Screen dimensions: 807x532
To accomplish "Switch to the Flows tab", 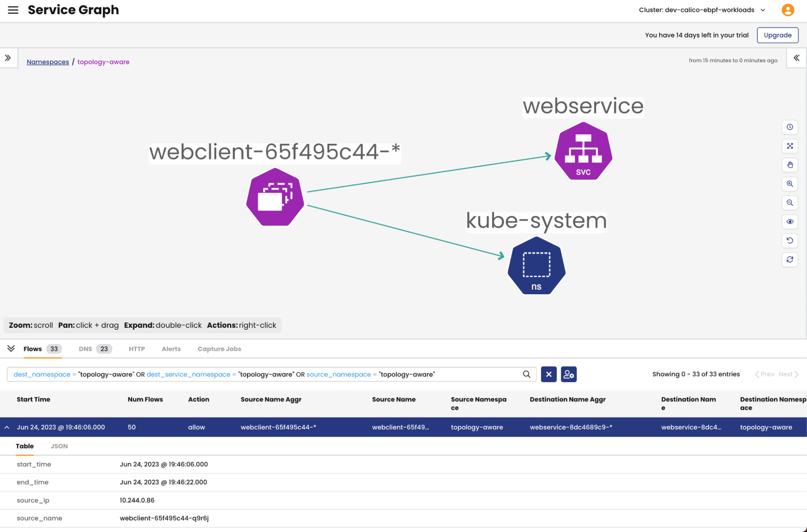I will pyautogui.click(x=42, y=349).
